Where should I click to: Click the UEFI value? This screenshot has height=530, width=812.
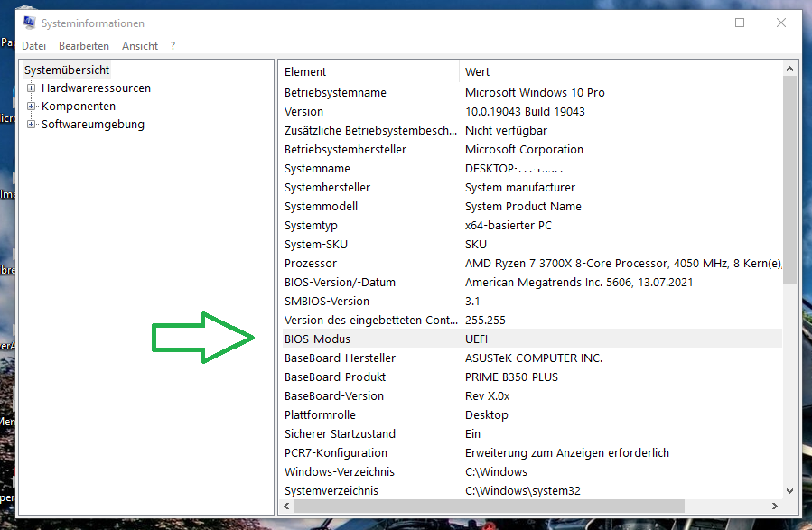[476, 339]
